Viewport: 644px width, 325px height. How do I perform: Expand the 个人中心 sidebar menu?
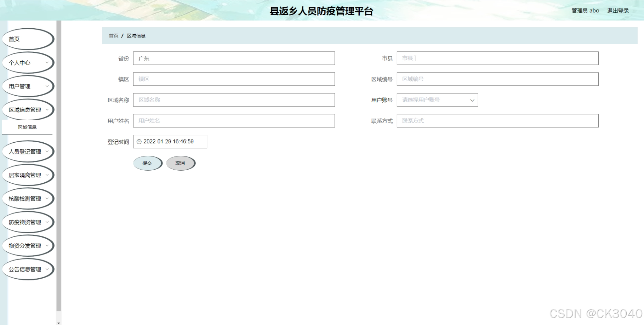28,63
